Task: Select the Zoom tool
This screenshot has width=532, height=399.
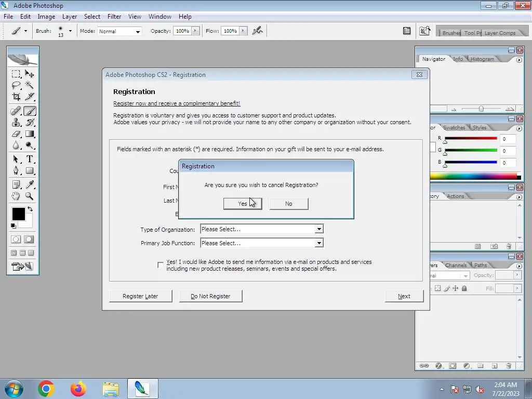Action: click(30, 196)
